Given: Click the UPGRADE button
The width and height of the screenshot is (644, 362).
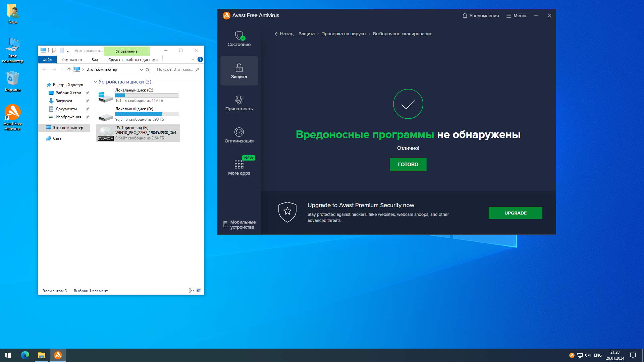Looking at the screenshot, I should (515, 213).
